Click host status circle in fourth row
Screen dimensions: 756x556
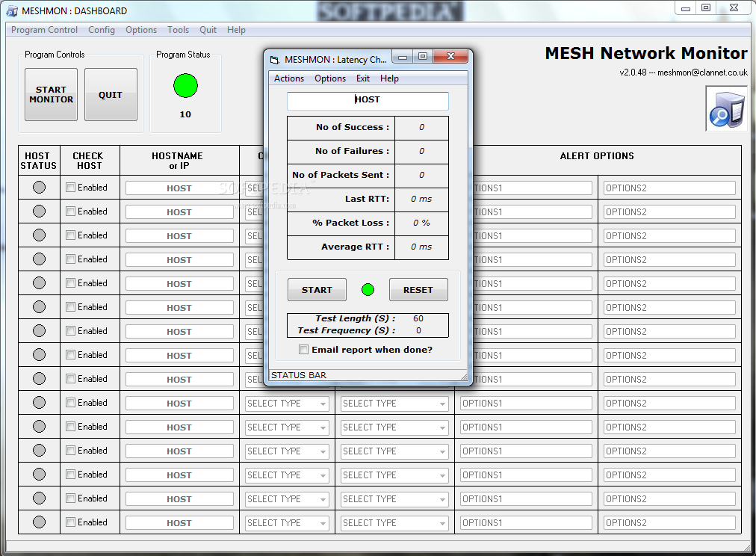pos(39,259)
